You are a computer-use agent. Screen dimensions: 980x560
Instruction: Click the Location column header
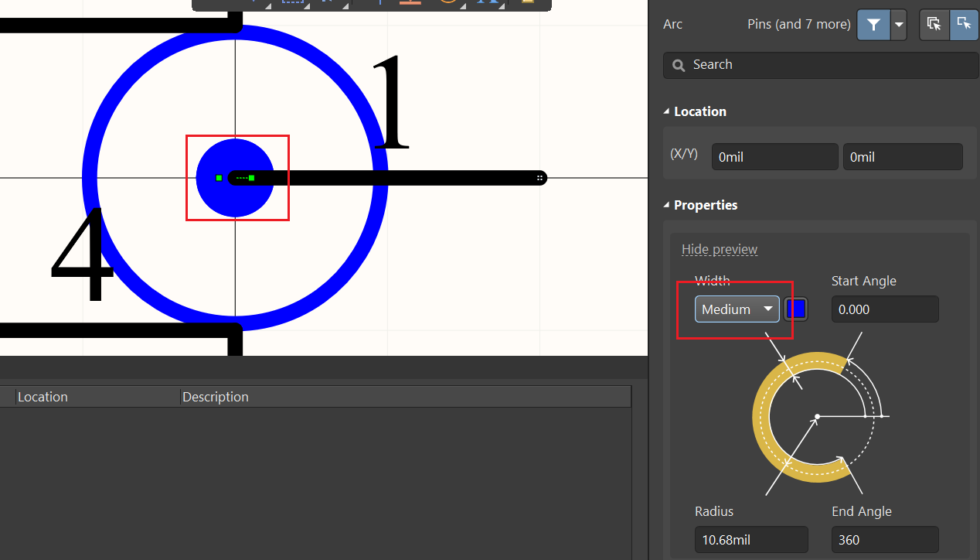tap(43, 397)
